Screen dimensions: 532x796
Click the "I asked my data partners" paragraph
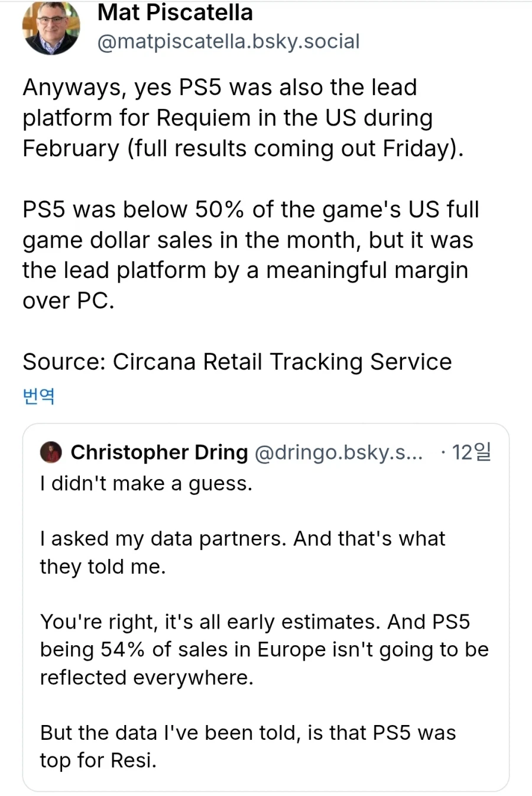[x=242, y=552]
